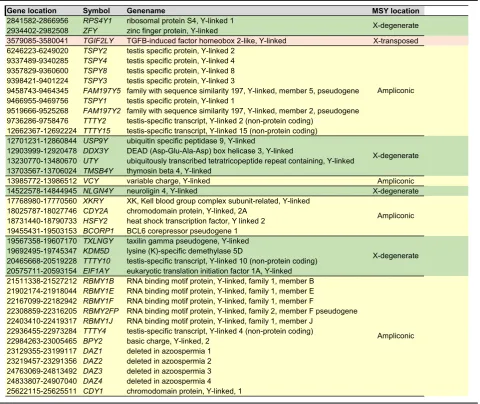This screenshot has width=480, height=404.
Task: Click gene location 3579085-3580041
Action: [37, 41]
